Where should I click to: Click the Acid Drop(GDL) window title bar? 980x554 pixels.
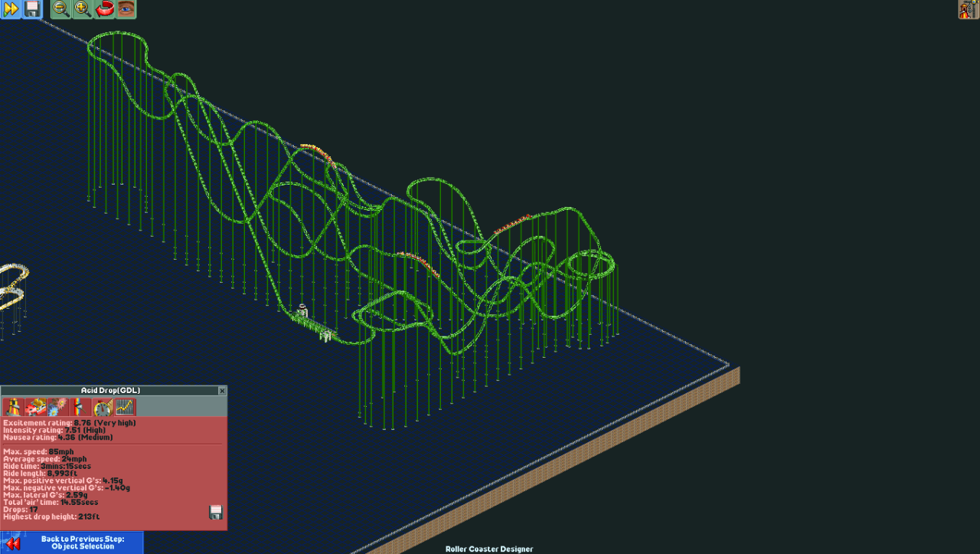[110, 391]
